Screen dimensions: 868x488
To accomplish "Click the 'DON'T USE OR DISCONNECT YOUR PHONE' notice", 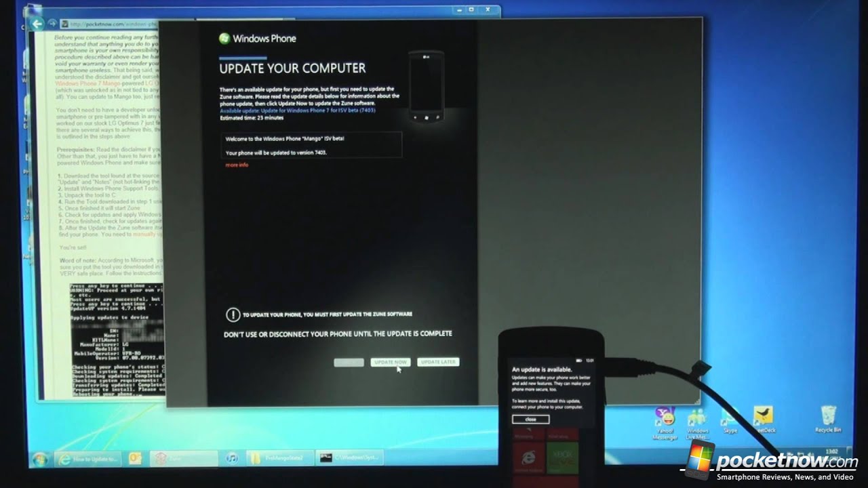I will pyautogui.click(x=338, y=333).
